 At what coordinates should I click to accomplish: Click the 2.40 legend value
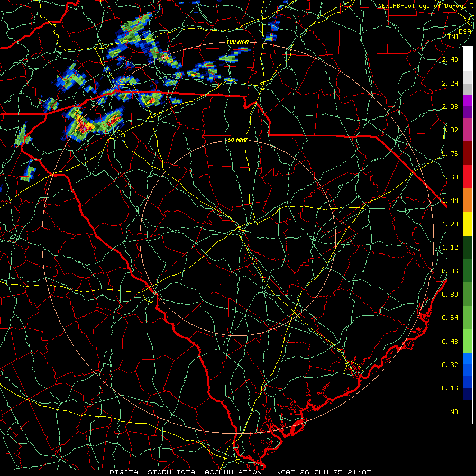[450, 59]
